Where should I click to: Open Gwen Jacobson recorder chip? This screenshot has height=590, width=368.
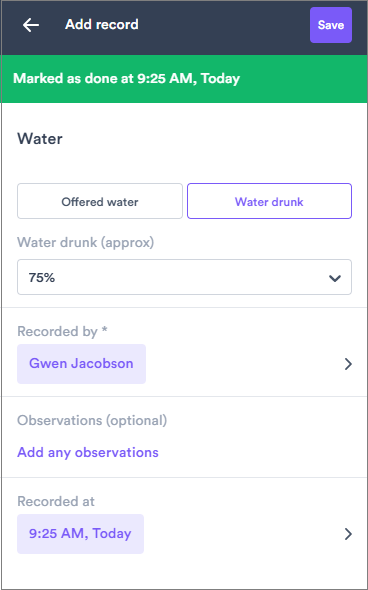coord(81,364)
